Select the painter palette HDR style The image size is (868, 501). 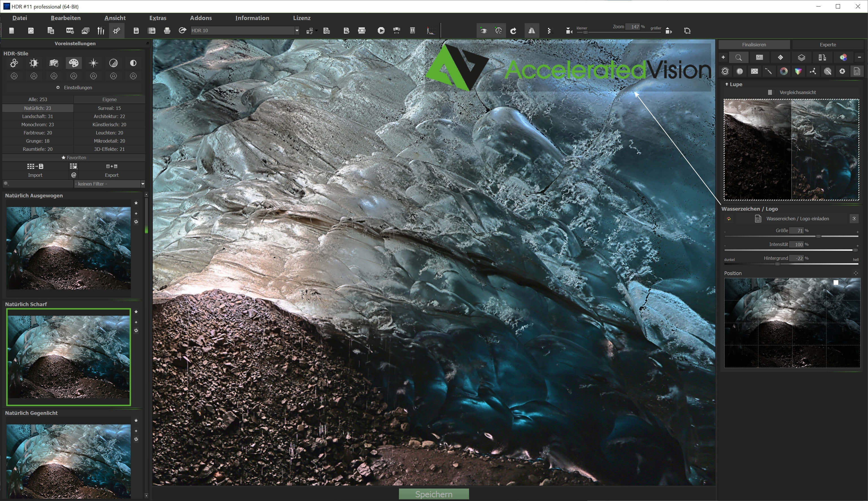[74, 63]
